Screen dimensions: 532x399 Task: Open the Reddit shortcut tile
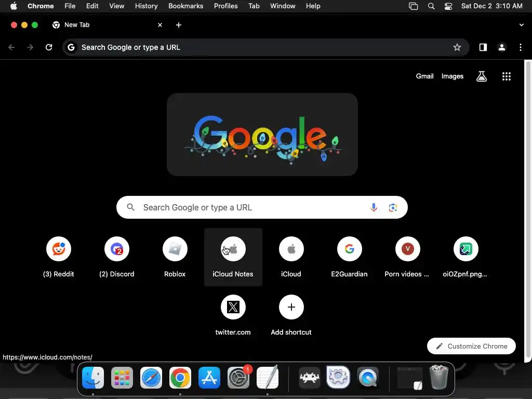[58, 257]
